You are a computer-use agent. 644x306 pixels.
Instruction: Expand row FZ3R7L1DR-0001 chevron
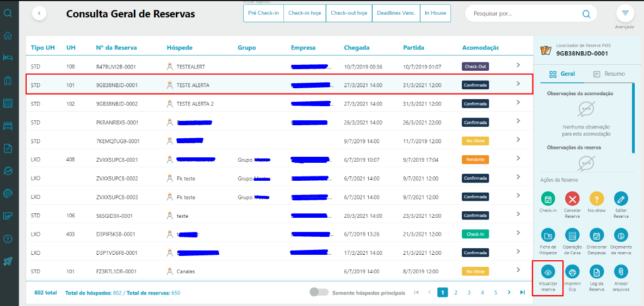click(518, 270)
